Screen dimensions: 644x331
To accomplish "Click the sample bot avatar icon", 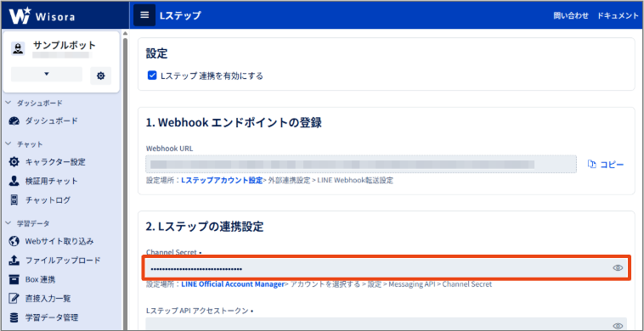I will click(x=17, y=48).
